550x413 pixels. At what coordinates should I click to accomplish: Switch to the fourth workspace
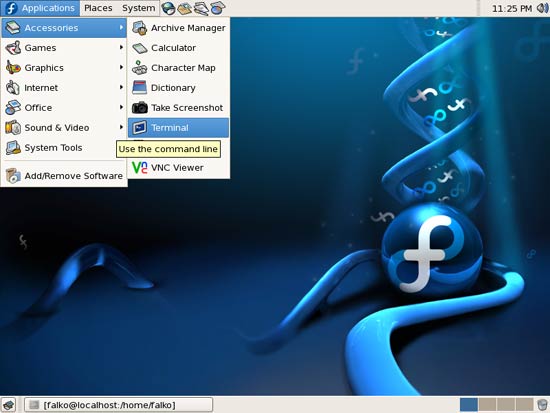click(524, 405)
